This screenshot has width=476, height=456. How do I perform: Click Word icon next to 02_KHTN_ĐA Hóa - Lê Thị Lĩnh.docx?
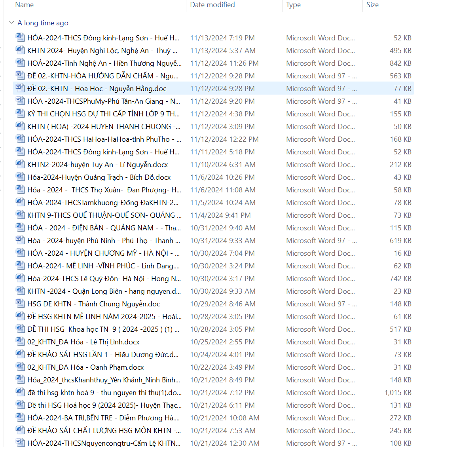pyautogui.click(x=20, y=342)
